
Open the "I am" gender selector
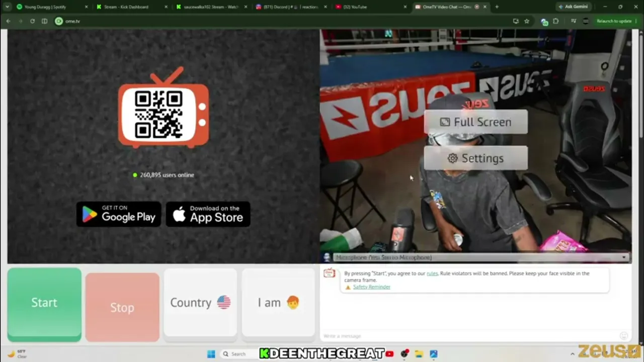[278, 302]
